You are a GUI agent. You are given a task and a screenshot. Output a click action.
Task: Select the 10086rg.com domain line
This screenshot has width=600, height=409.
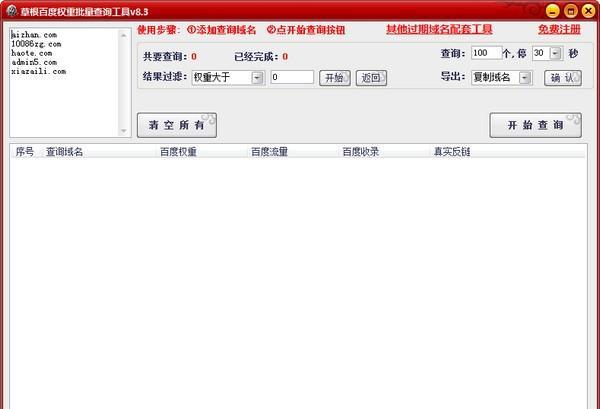[36, 44]
